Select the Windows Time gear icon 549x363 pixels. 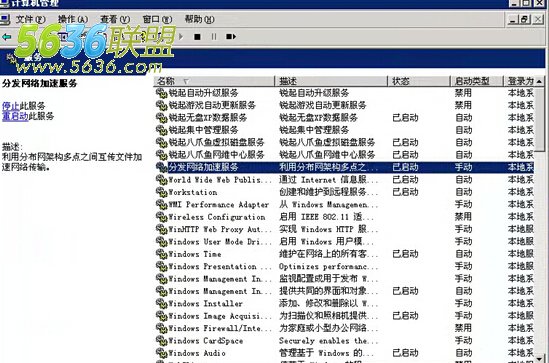pyautogui.click(x=161, y=254)
